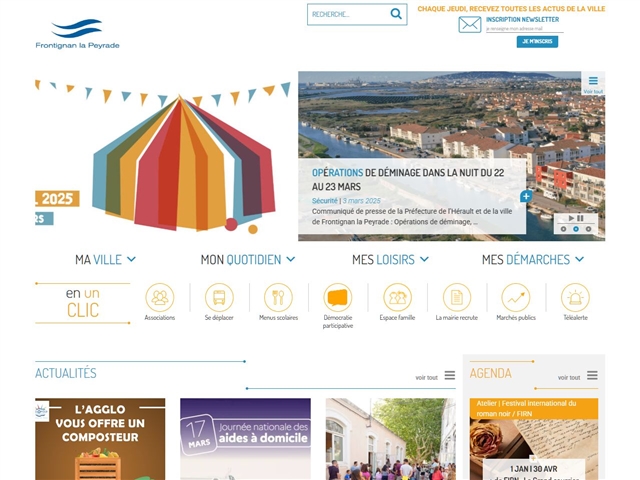Expand the Ma Ville menu
The height and width of the screenshot is (480, 640).
click(x=105, y=260)
